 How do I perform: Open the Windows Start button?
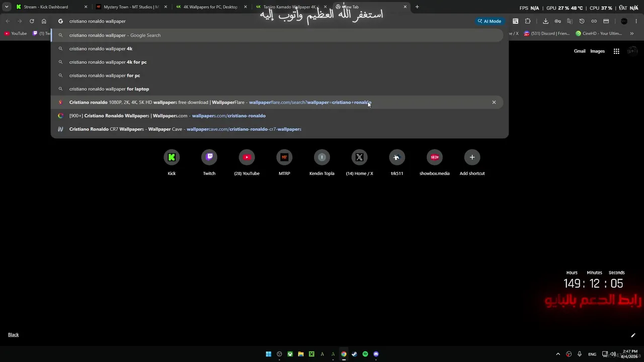[268, 354]
